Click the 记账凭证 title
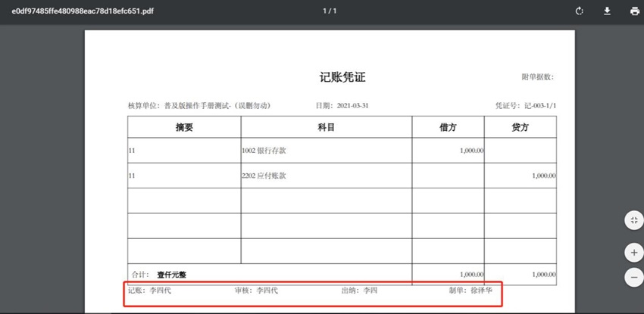 click(342, 77)
